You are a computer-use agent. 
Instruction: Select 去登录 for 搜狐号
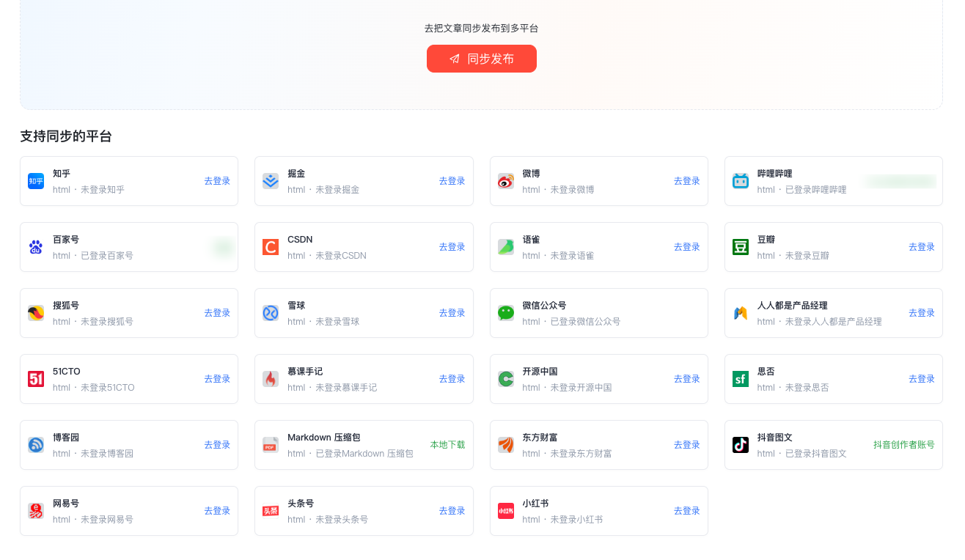tap(217, 313)
